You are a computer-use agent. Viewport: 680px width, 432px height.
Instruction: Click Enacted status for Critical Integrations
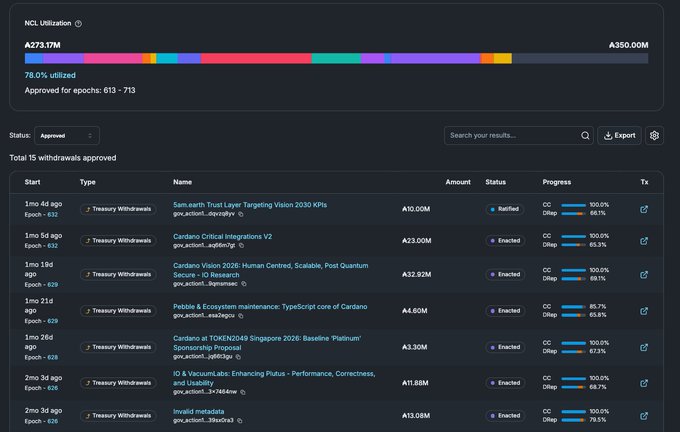coord(505,241)
